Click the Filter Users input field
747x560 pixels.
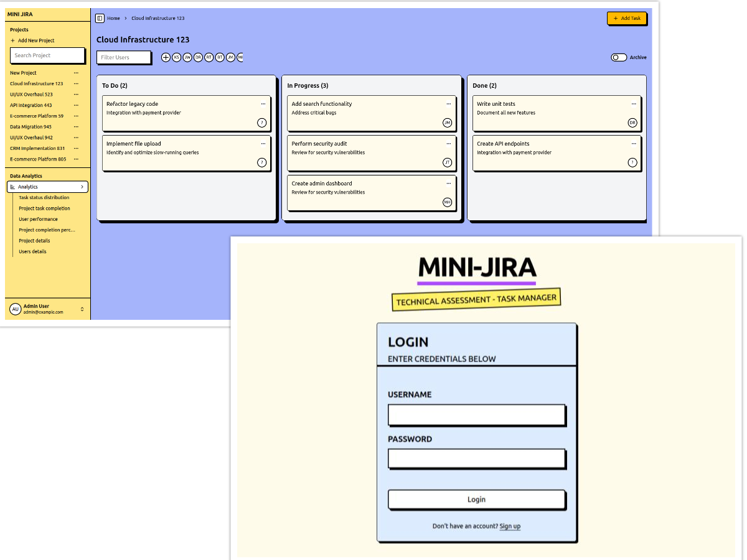(123, 57)
